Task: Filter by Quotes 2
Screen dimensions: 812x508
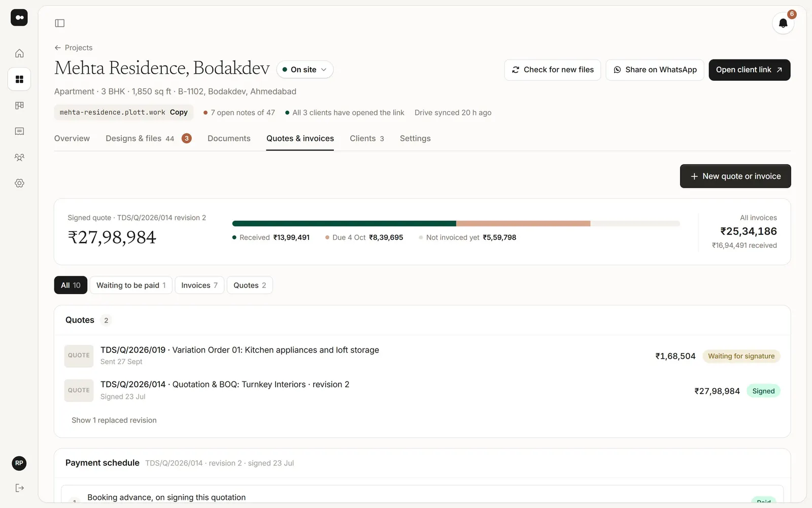Action: point(250,285)
